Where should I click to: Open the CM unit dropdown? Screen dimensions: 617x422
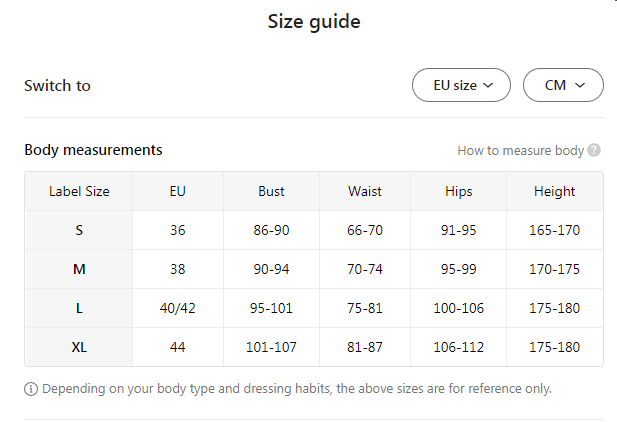click(563, 85)
